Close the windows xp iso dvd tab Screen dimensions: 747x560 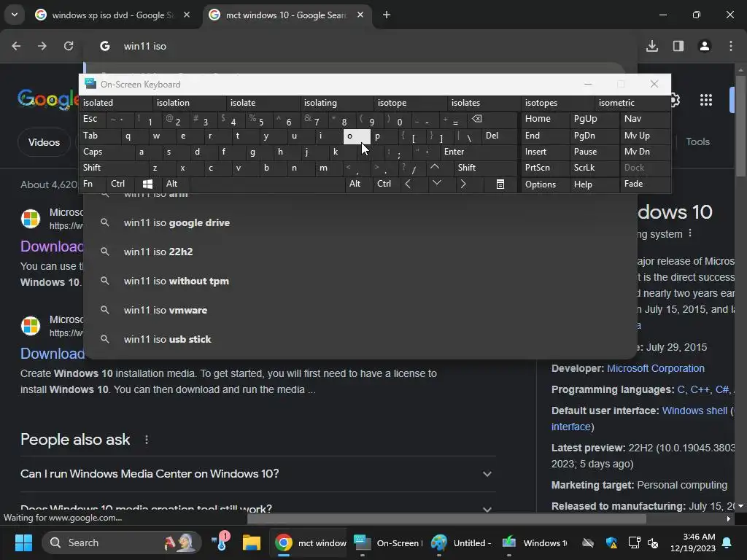click(187, 15)
